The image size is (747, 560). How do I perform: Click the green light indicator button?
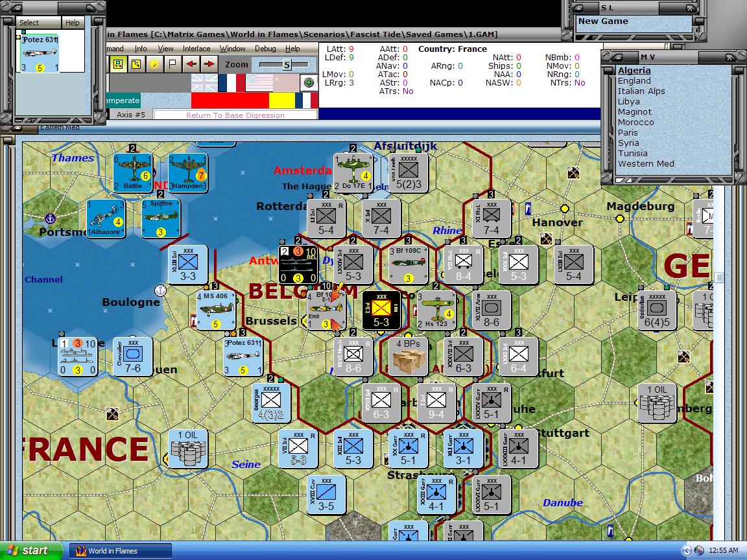(309, 83)
